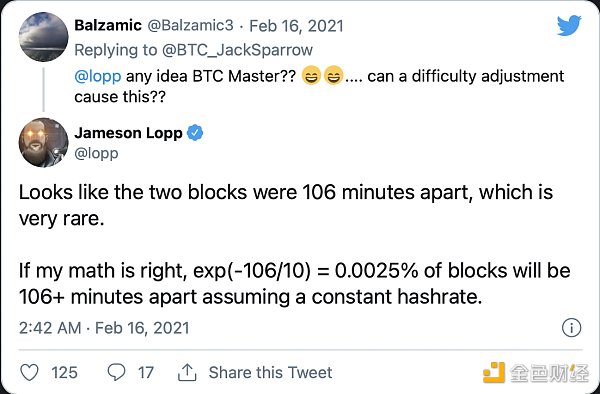The height and width of the screenshot is (394, 600).
Task: Open the Jameson Lopp display name
Action: point(128,133)
